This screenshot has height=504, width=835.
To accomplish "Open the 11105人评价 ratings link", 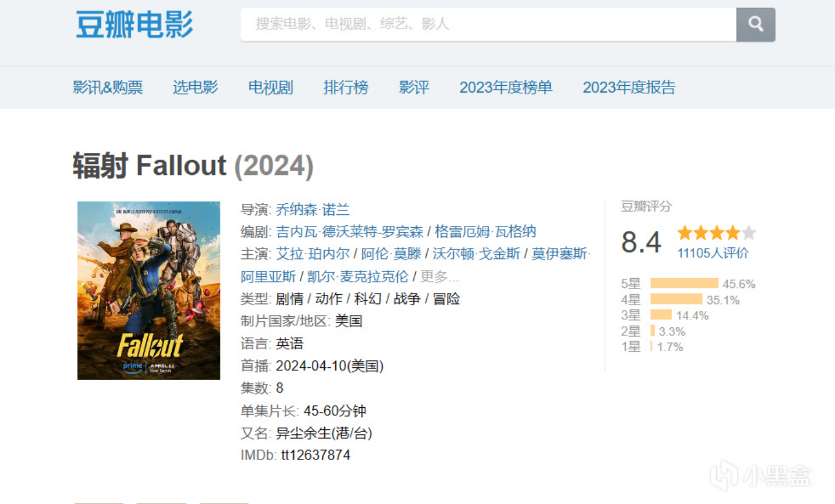I will pos(713,253).
